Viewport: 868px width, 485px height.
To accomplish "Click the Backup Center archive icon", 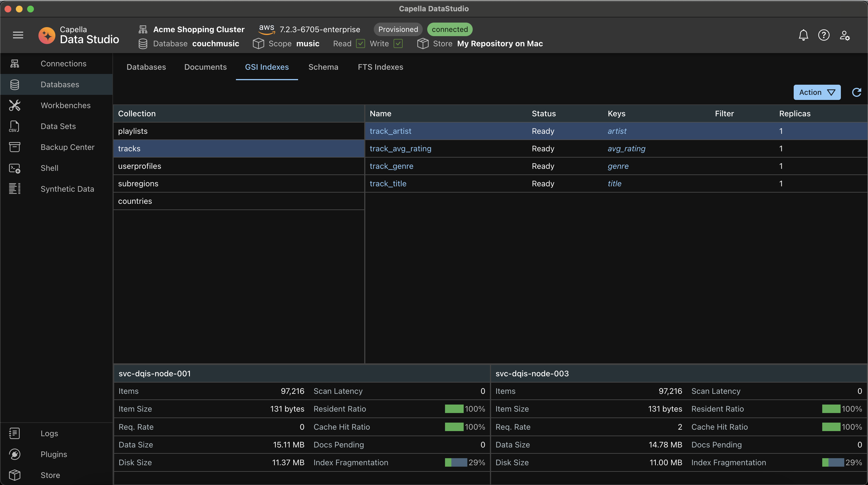I will pyautogui.click(x=14, y=147).
